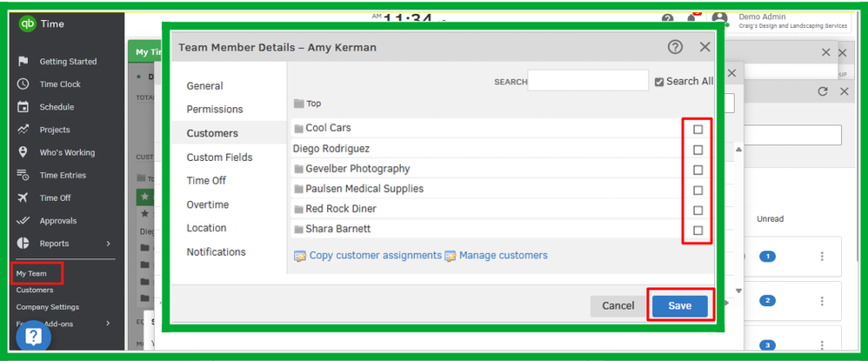Open Time Off airplane icon
Screen dimensions: 868x361
coord(23,198)
